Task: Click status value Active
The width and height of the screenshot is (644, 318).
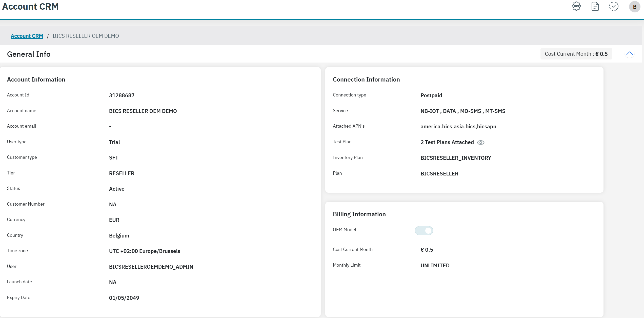Action: (x=117, y=189)
